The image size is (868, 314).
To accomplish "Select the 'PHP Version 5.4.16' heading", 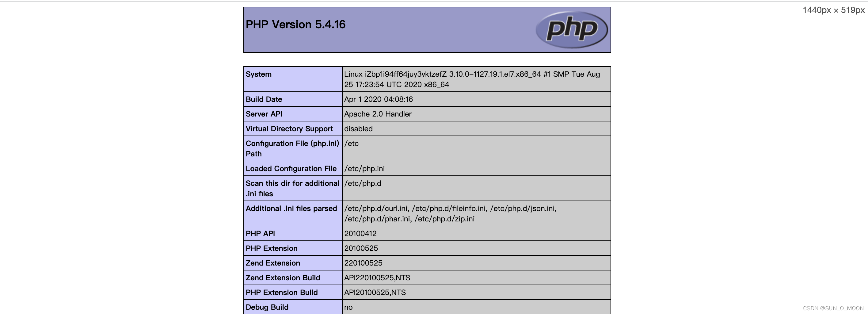I will click(x=295, y=24).
